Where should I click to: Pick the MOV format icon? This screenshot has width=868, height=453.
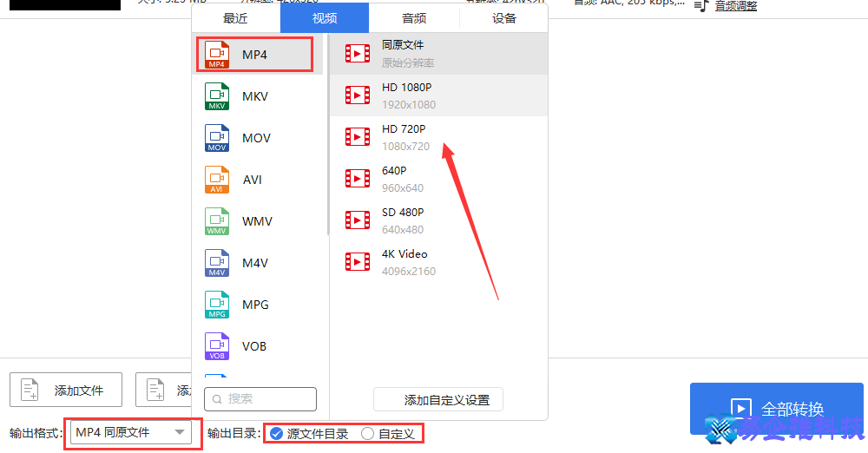pos(217,138)
